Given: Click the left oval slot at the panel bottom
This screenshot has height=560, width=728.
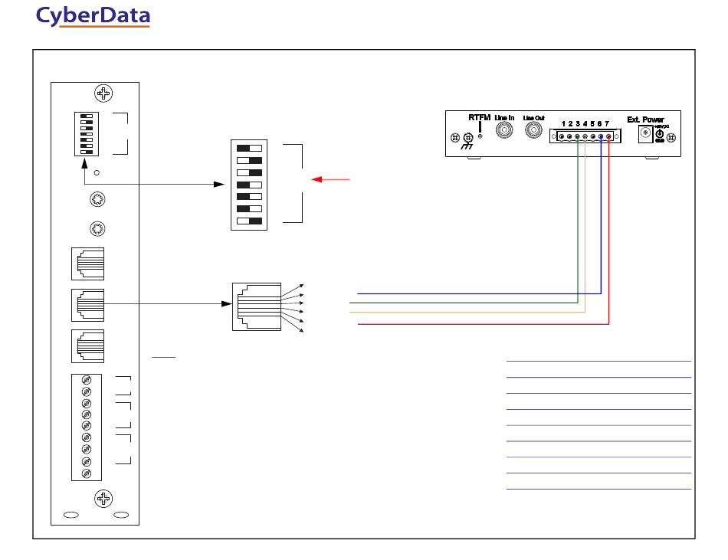Looking at the screenshot, I should pos(71,515).
